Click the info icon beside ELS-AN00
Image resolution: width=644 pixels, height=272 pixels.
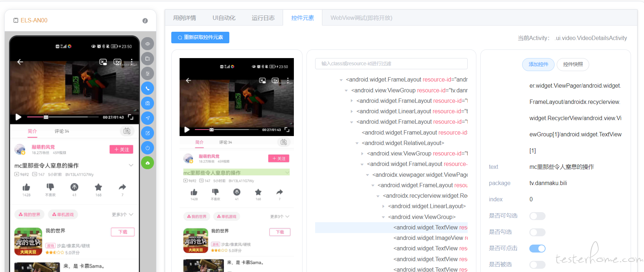(x=145, y=21)
